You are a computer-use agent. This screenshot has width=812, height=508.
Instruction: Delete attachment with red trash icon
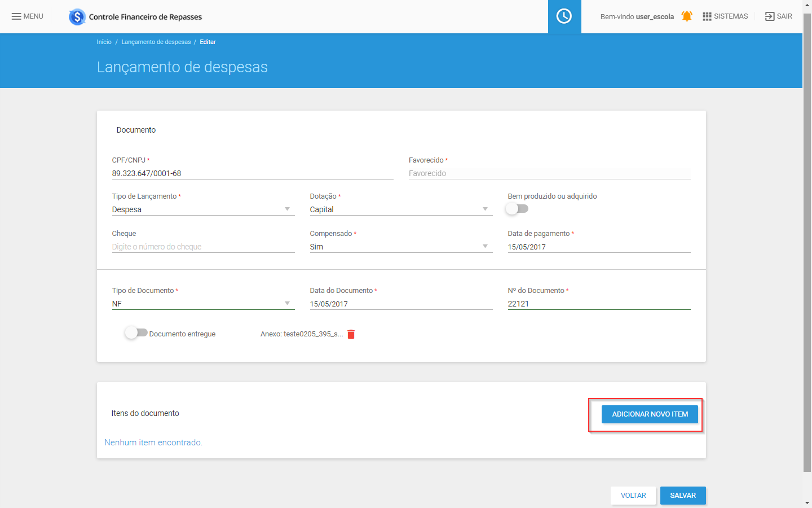(351, 334)
